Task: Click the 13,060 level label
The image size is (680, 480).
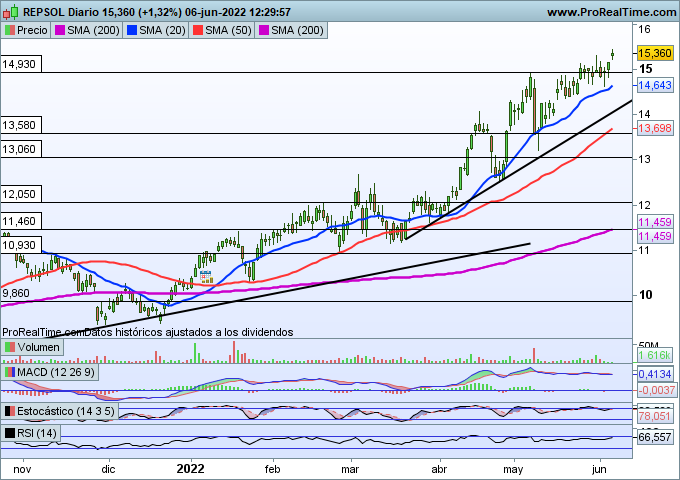Action: (x=21, y=149)
